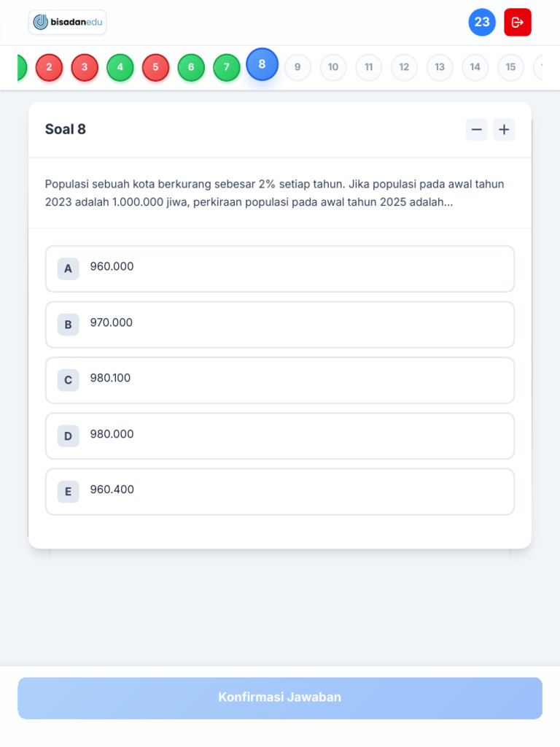Click the letter E option badge

click(68, 492)
